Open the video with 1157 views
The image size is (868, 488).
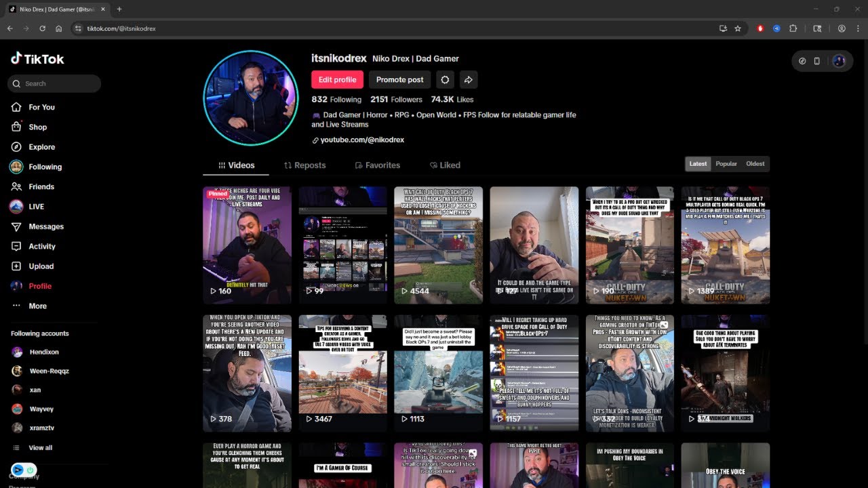click(534, 373)
